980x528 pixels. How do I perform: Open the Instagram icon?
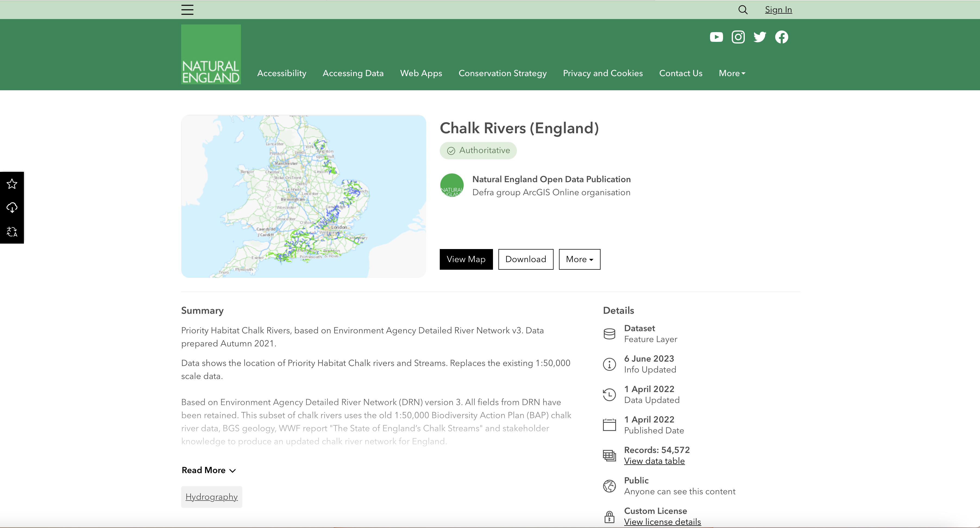point(738,36)
